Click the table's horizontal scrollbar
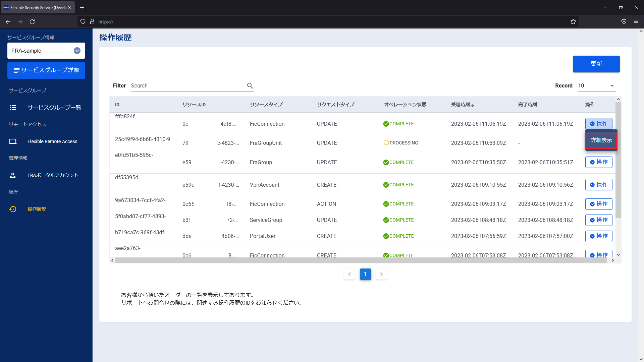The image size is (644, 362). tap(361, 260)
